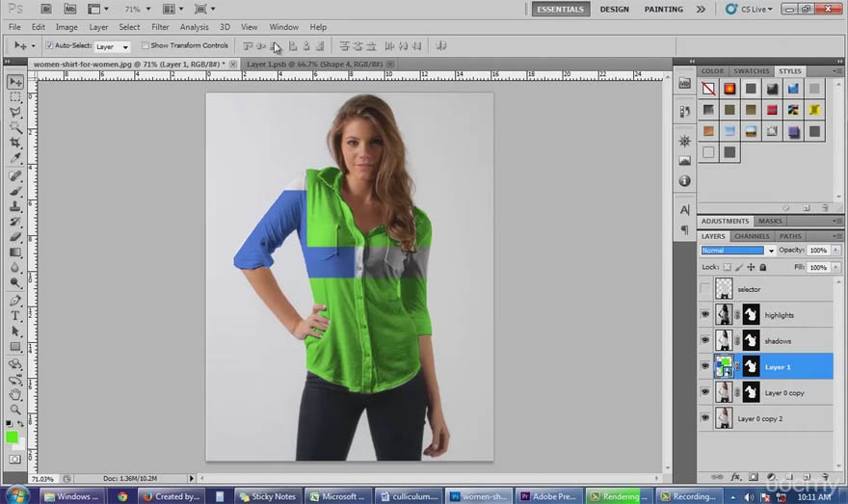Switch to the Painting workspace

pyautogui.click(x=664, y=10)
